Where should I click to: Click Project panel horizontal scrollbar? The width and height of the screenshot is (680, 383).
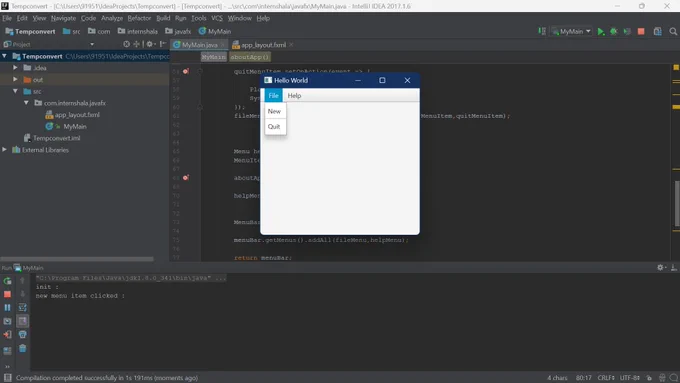[x=77, y=259]
